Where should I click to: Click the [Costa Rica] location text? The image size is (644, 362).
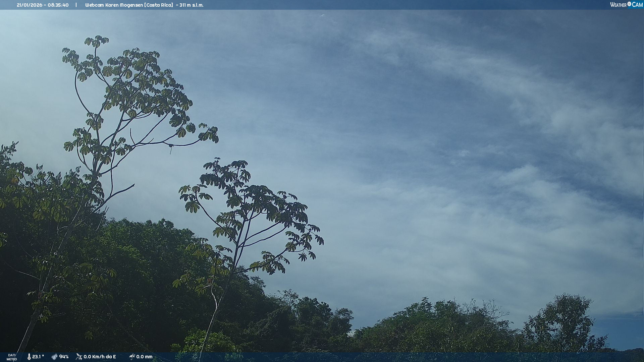[159, 5]
